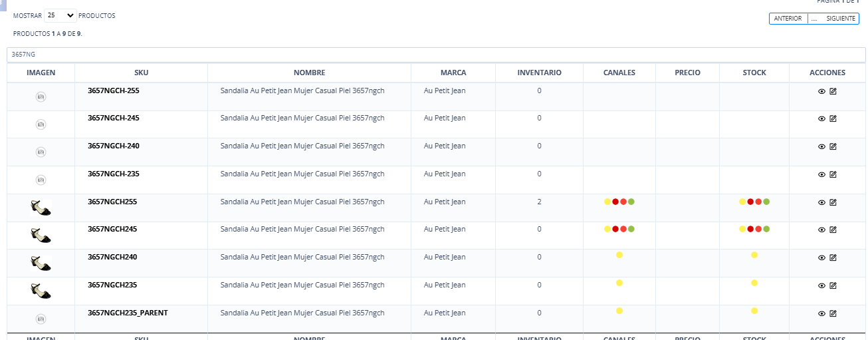
Task: View details of product 3657NGCH-245
Action: [821, 118]
